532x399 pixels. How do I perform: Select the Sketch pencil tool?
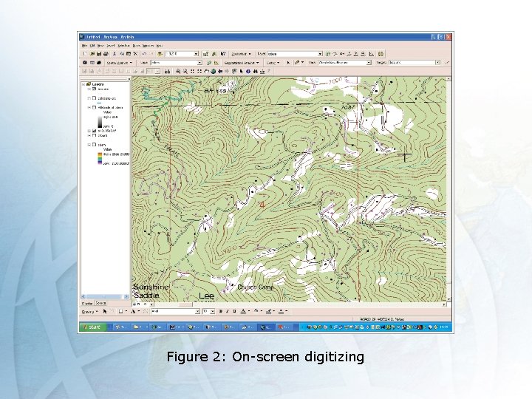297,62
